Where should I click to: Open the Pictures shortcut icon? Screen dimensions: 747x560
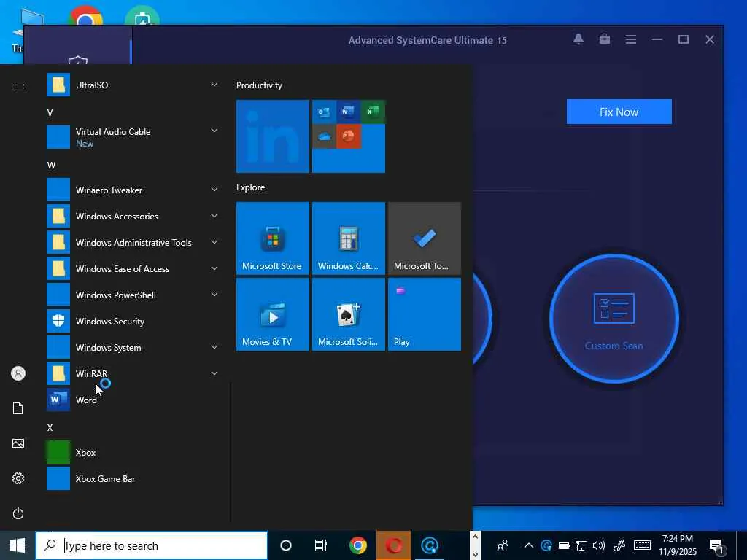(18, 443)
